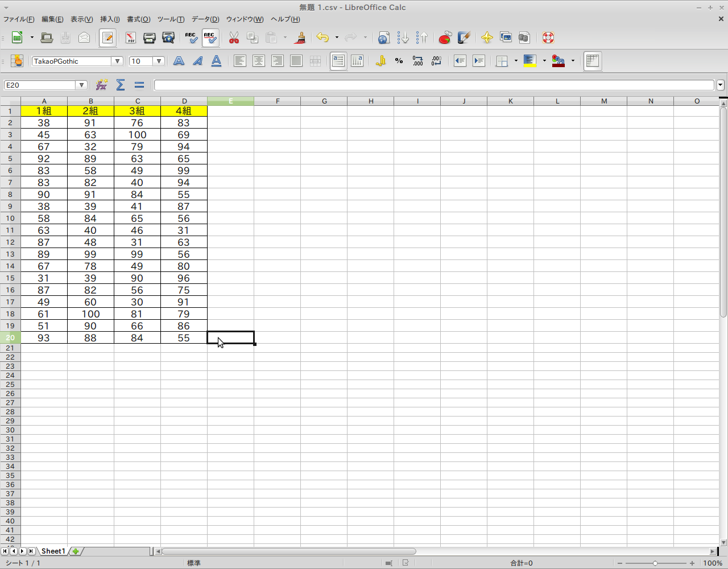
Task: Toggle underline formatting
Action: 217,61
